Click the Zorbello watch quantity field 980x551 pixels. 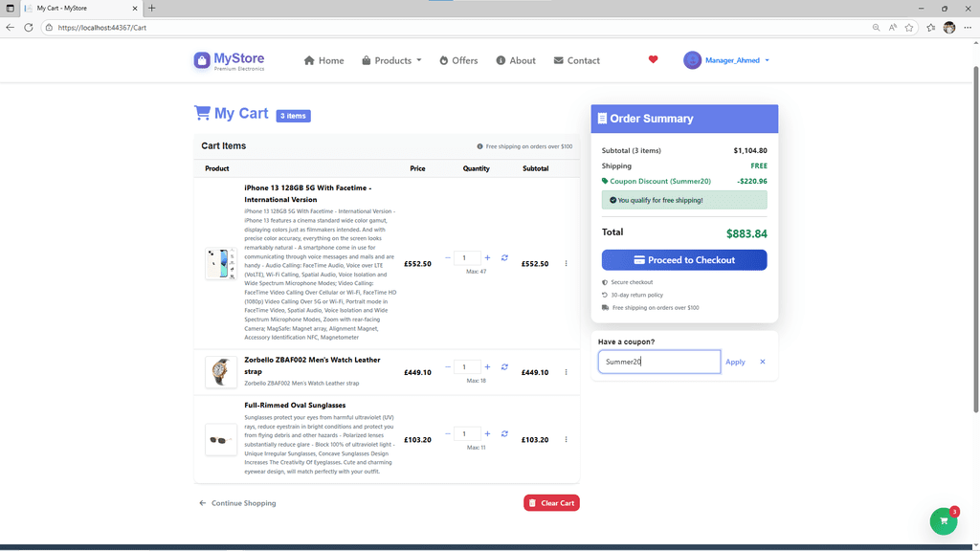[x=467, y=366]
